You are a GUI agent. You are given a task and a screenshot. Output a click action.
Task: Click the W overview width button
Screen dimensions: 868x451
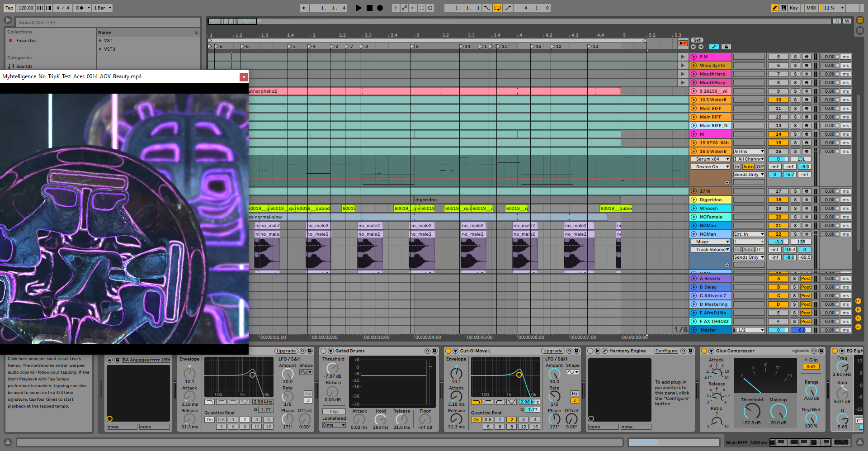[847, 21]
